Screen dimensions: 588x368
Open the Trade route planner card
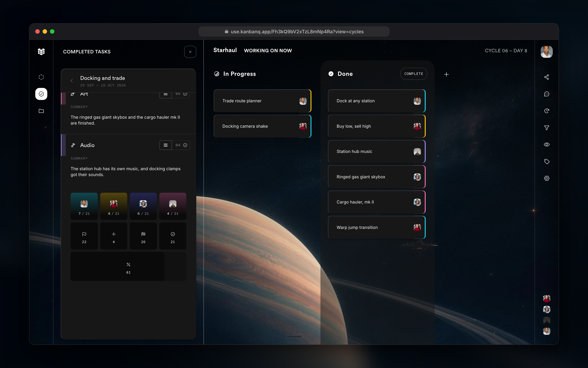(262, 101)
